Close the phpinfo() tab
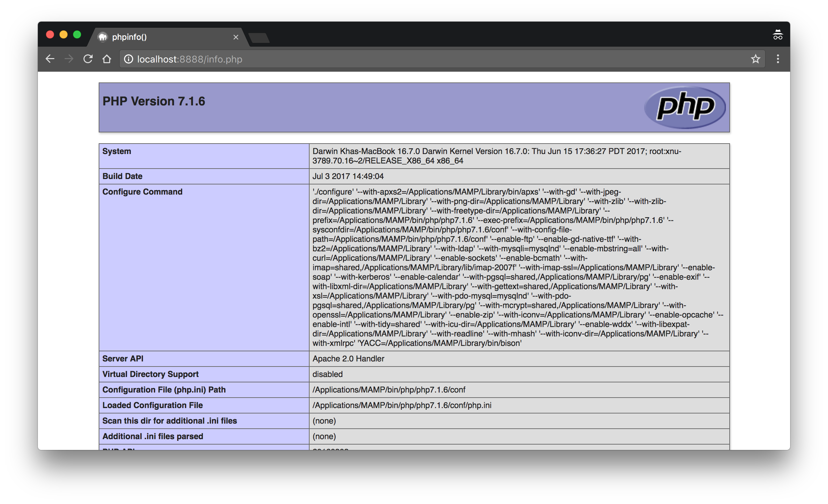Viewport: 828px width, 504px height. pos(236,37)
